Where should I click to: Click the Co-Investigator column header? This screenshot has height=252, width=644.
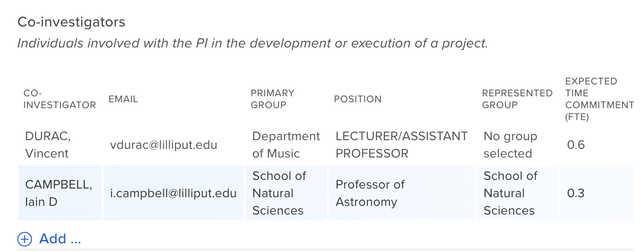pos(59,99)
